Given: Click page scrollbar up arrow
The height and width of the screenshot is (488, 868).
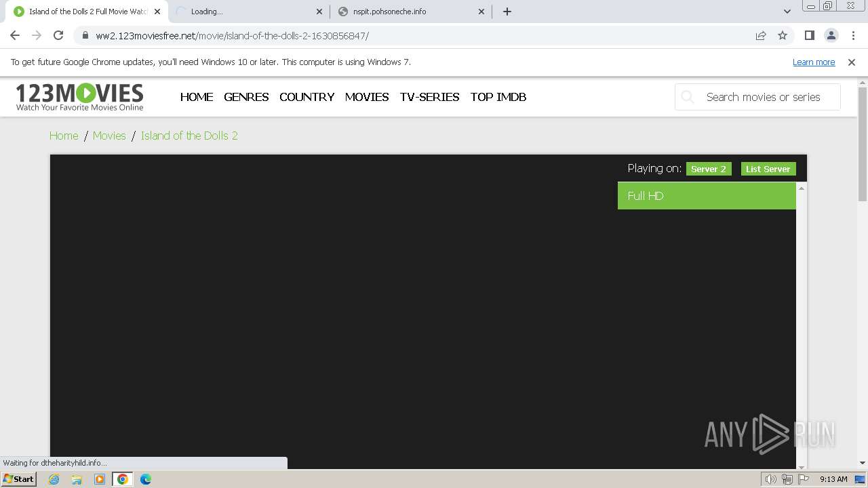Looking at the screenshot, I should [863, 83].
